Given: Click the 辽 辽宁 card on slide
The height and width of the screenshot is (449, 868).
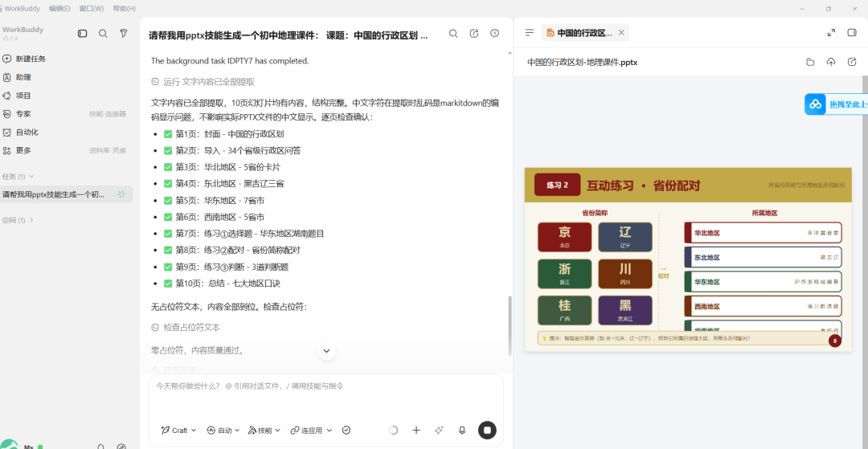Looking at the screenshot, I should [625, 237].
